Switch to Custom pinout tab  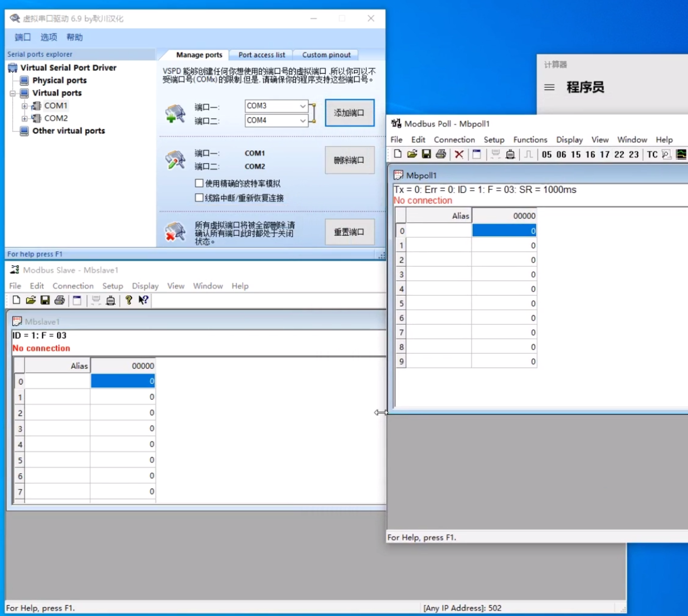(x=326, y=55)
